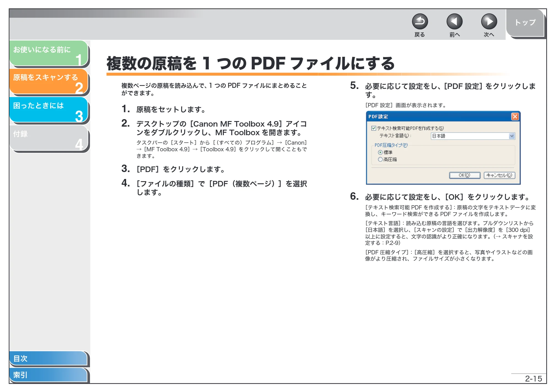Viewport: 554px width, 392px height.
Task: Open the テキスト言語 dropdown arrow
Action: pyautogui.click(x=512, y=136)
